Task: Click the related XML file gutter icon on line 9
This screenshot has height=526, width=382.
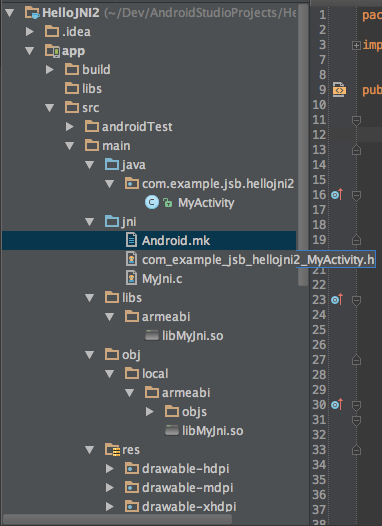Action: click(339, 90)
